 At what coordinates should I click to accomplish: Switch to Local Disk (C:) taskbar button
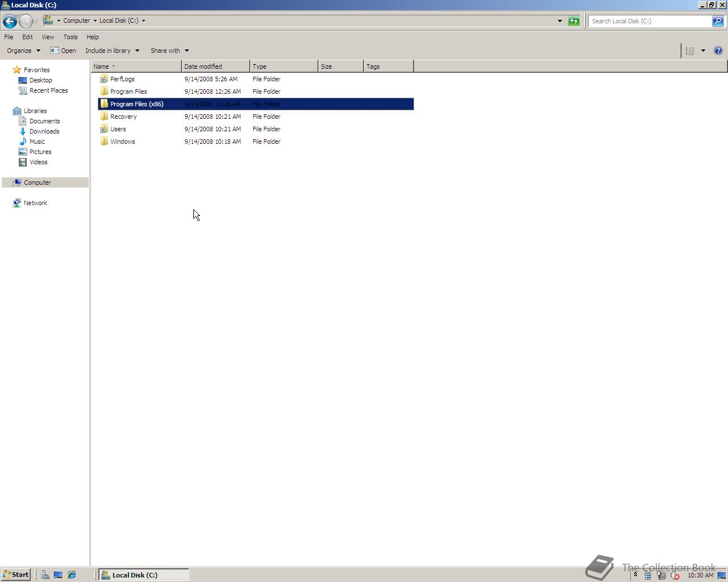[x=144, y=575]
